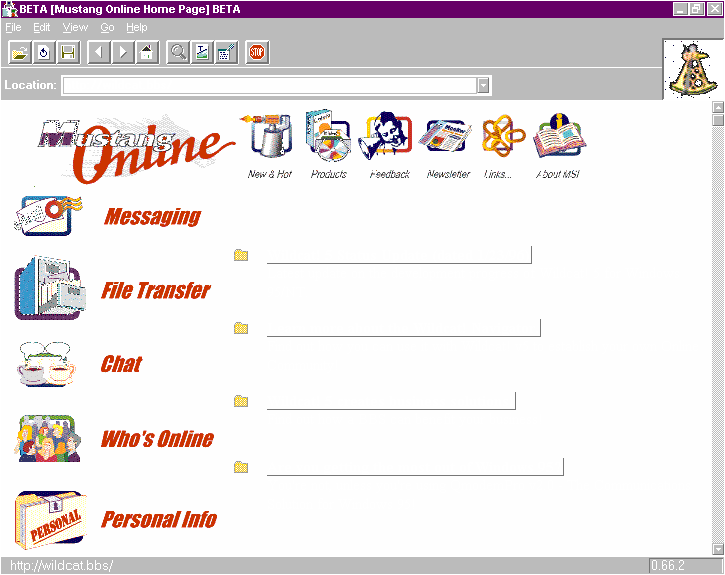Click the Reload page toolbar icon

[x=44, y=52]
